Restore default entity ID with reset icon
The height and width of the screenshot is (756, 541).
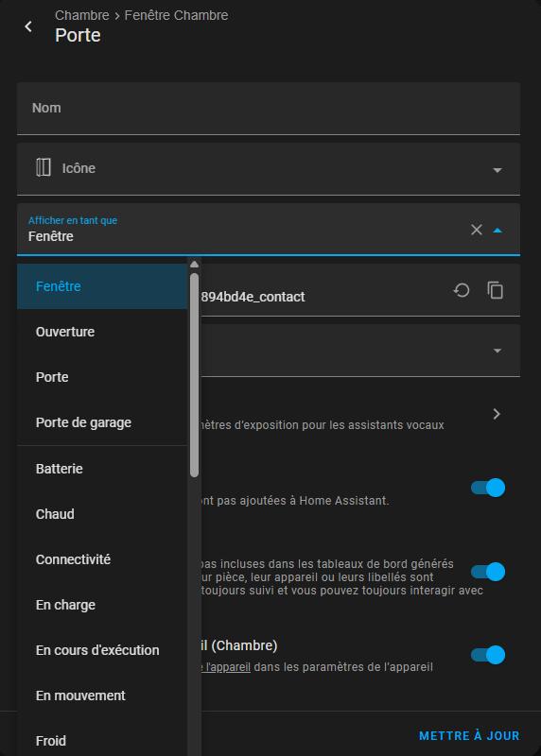462,290
